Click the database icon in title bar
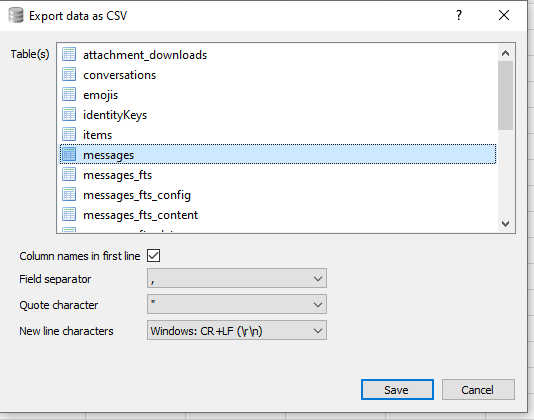Image resolution: width=534 pixels, height=420 pixels. pos(16,15)
